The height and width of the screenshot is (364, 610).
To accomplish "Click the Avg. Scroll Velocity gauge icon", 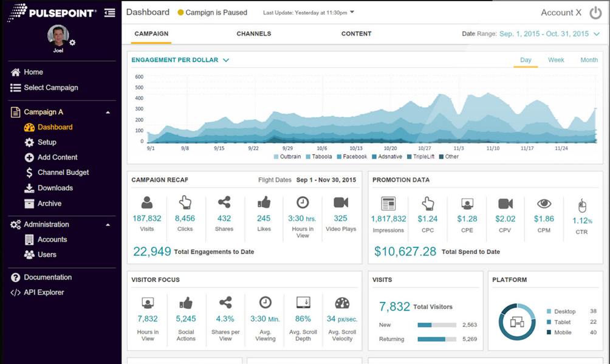I will point(342,303).
